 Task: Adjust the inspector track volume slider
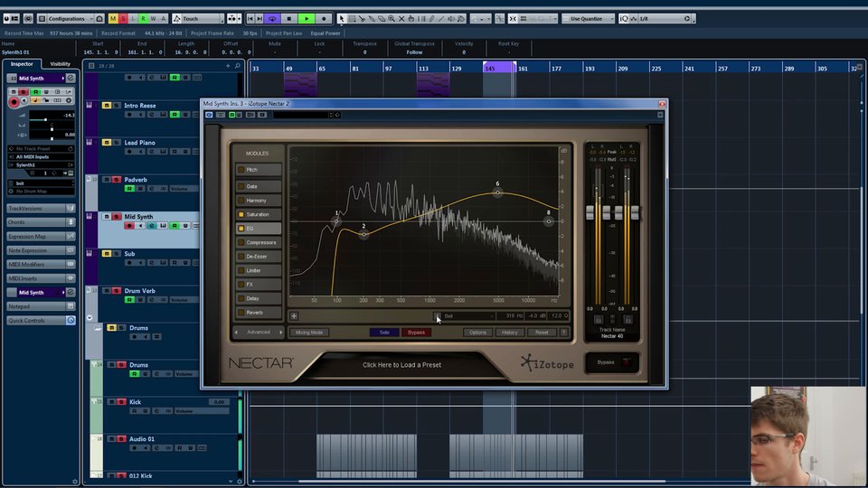[x=45, y=119]
